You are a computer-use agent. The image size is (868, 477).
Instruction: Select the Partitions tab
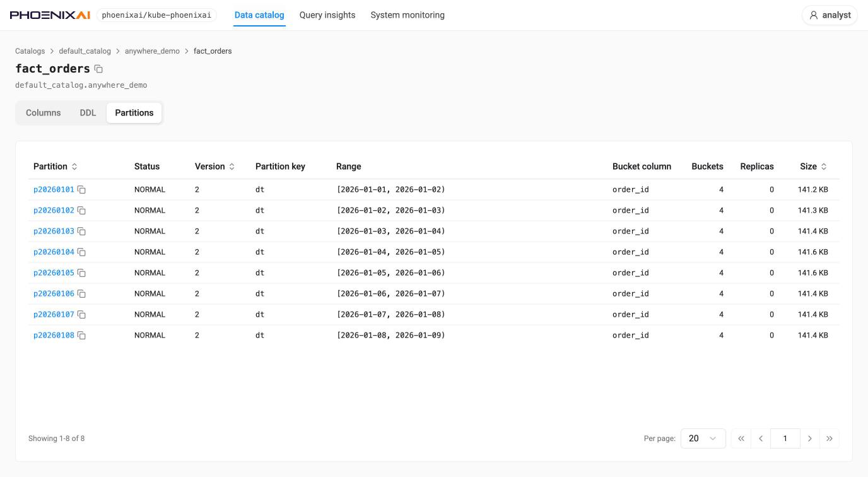coord(134,113)
